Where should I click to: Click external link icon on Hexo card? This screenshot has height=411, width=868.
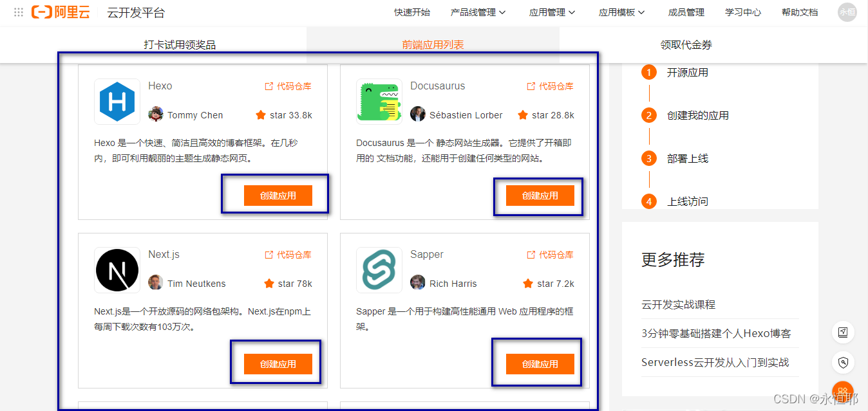pos(269,86)
